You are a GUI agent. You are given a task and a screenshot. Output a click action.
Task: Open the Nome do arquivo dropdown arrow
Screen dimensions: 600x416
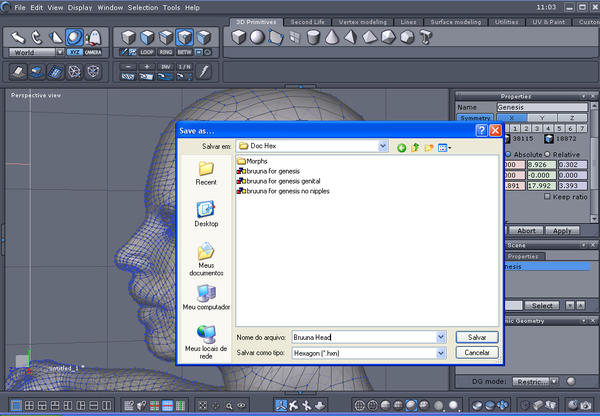tap(441, 337)
